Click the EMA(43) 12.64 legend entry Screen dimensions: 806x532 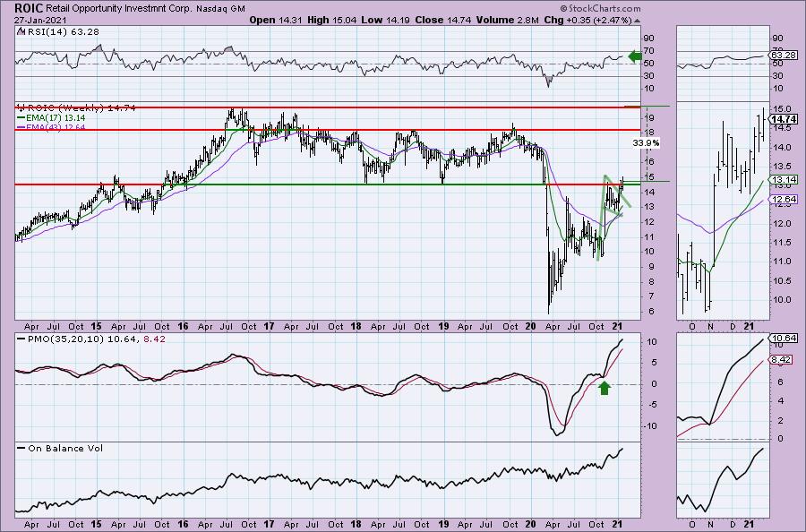50,127
